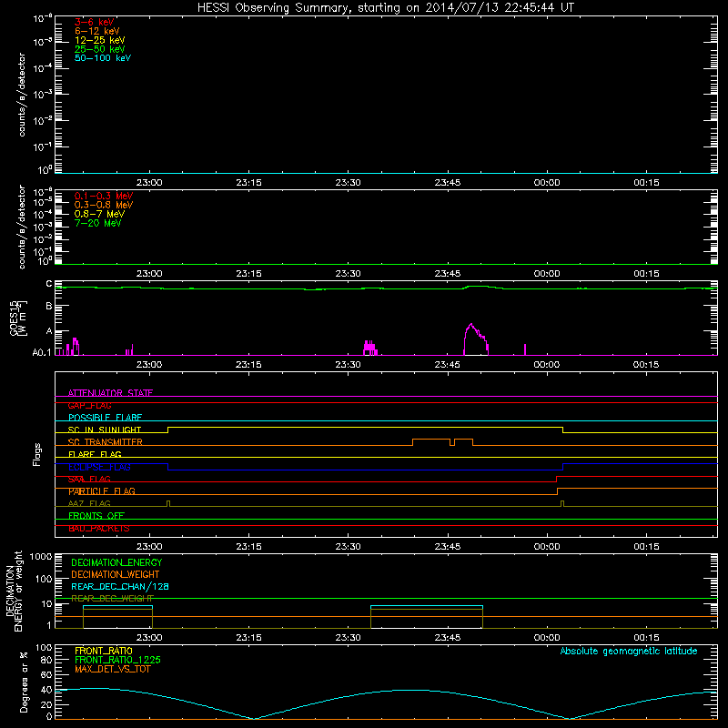Screen dimensions: 728x728
Task: Pick the 50-100 keV legend label
Action: point(103,58)
